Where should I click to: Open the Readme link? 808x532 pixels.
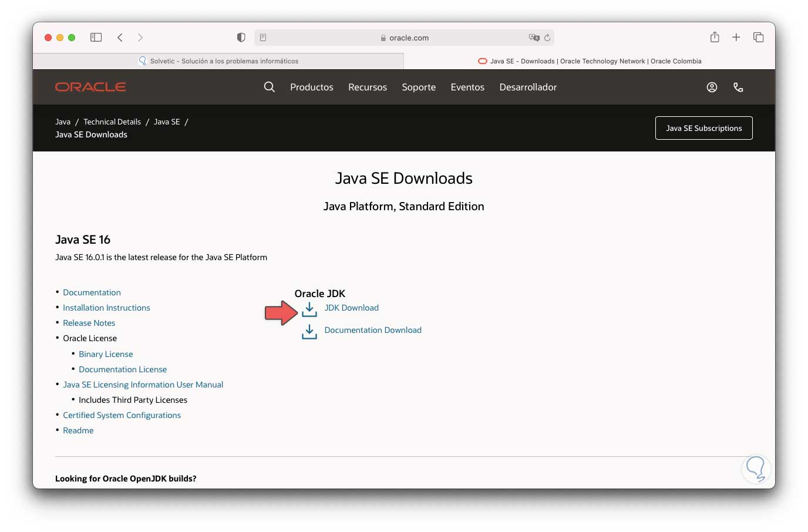(x=78, y=430)
